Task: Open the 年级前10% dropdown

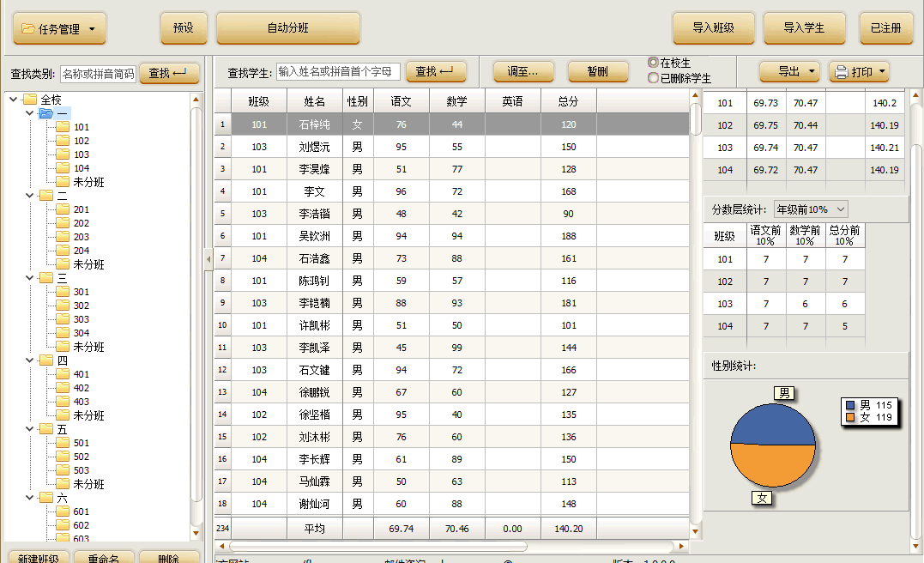Action: [810, 209]
